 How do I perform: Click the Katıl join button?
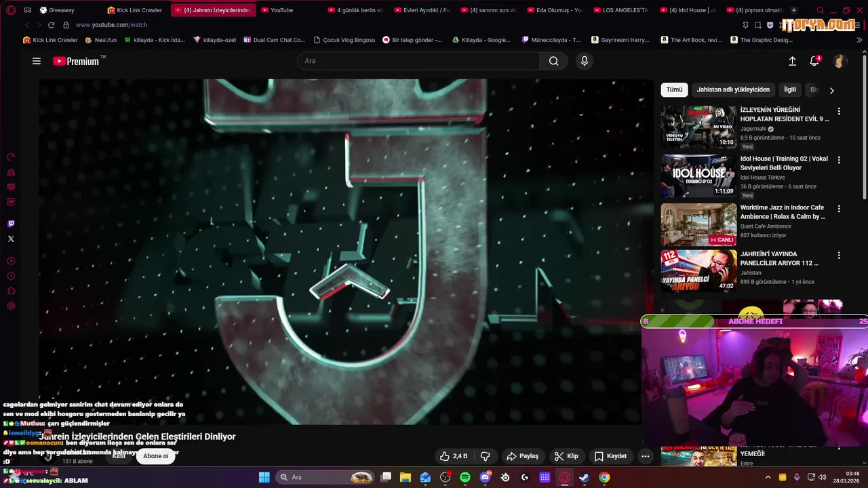pyautogui.click(x=119, y=456)
